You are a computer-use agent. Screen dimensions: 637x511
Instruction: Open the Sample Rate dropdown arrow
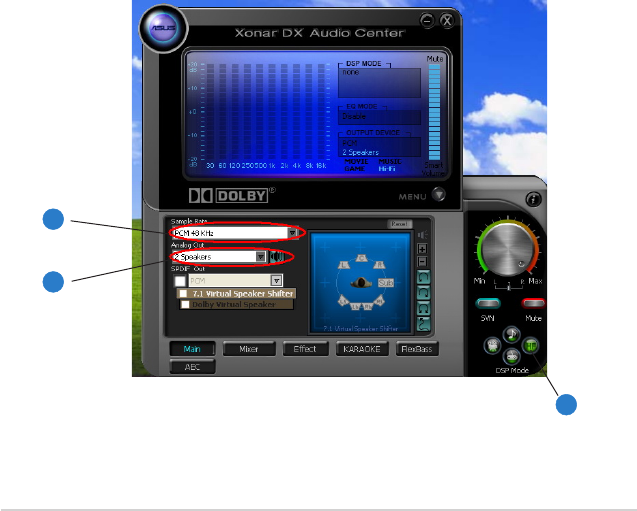pos(292,233)
